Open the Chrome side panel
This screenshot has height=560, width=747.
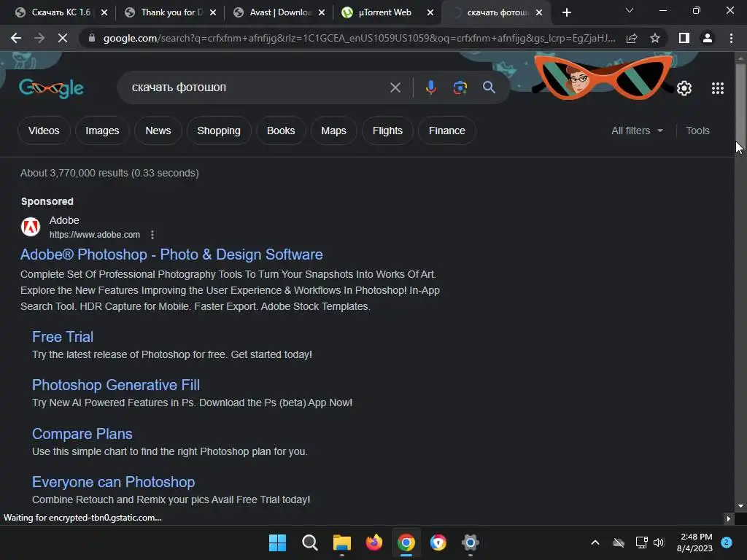click(684, 38)
